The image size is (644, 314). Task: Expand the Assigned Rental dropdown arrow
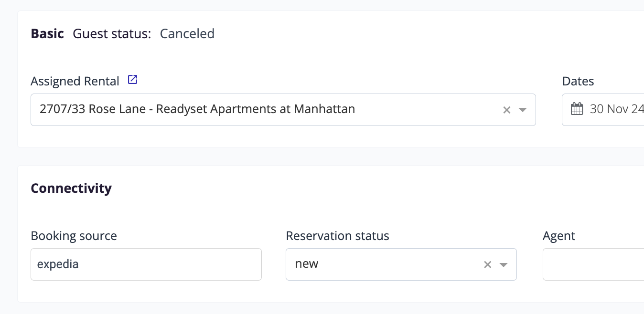[523, 110]
